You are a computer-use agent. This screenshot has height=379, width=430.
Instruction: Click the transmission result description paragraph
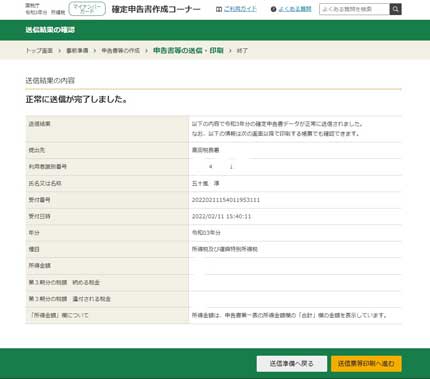[277, 129]
